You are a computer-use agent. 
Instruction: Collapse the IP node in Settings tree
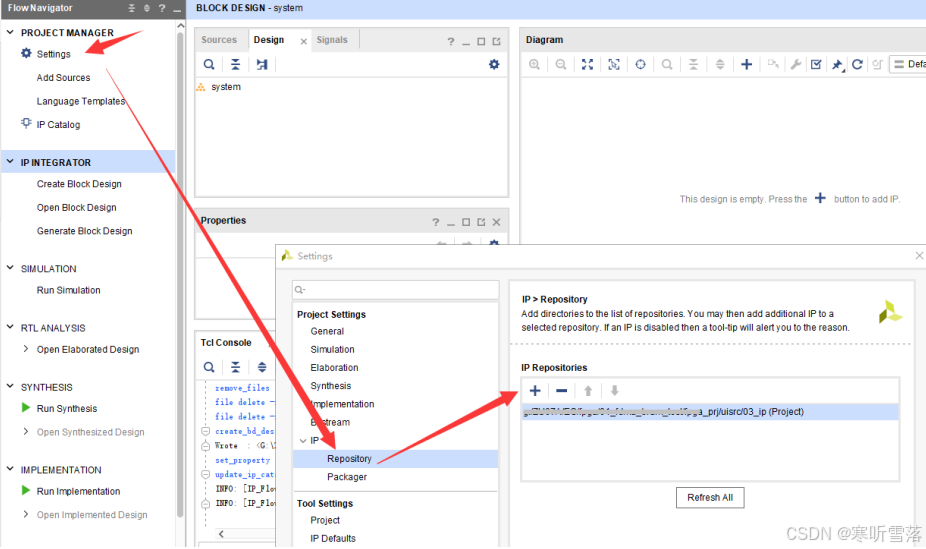pos(303,440)
